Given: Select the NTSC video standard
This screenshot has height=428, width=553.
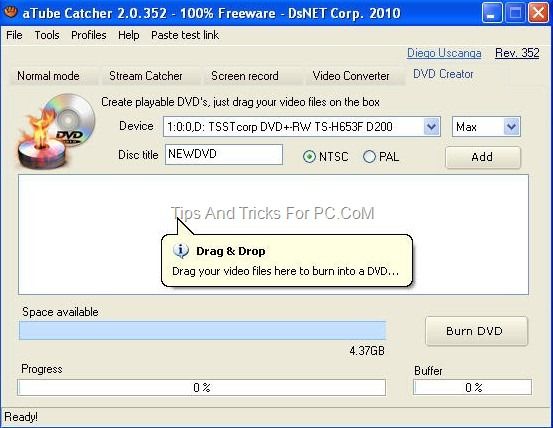Looking at the screenshot, I should [325, 157].
